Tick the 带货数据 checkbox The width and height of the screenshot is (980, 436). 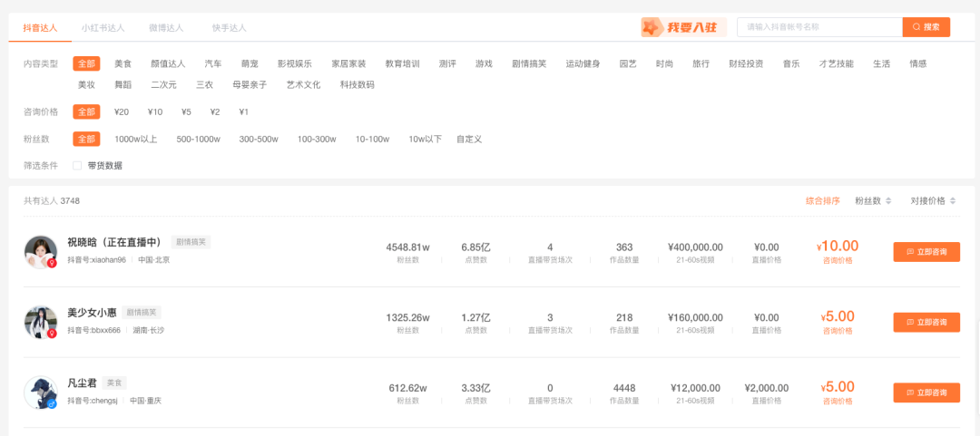tap(77, 166)
